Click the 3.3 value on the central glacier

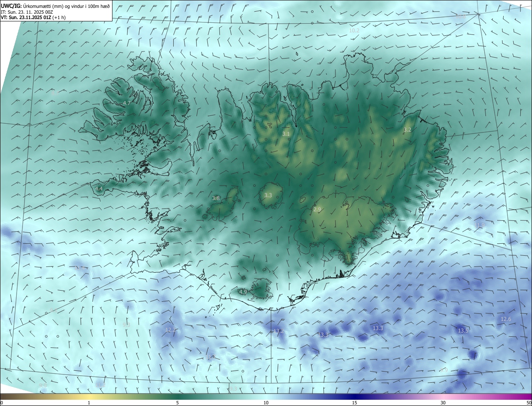[268, 195]
